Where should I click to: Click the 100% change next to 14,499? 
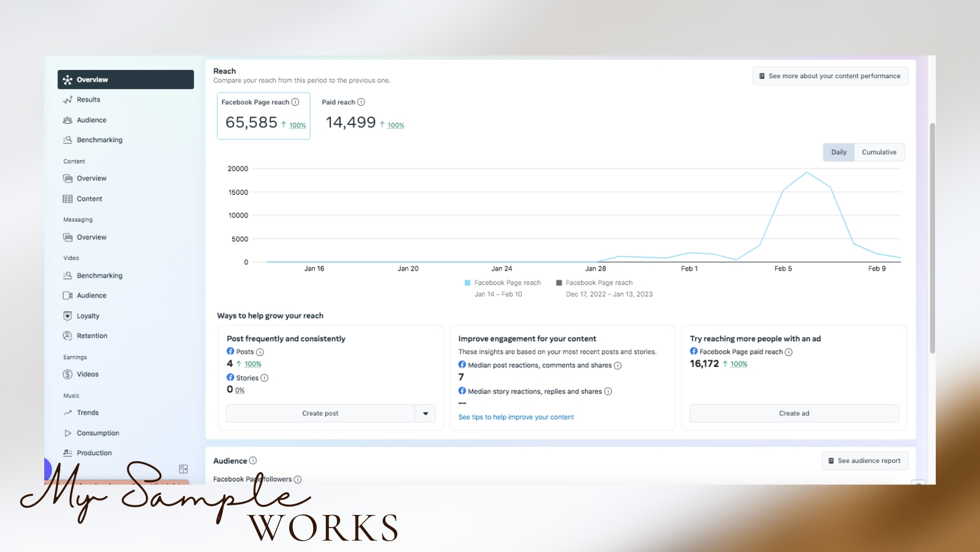click(396, 125)
